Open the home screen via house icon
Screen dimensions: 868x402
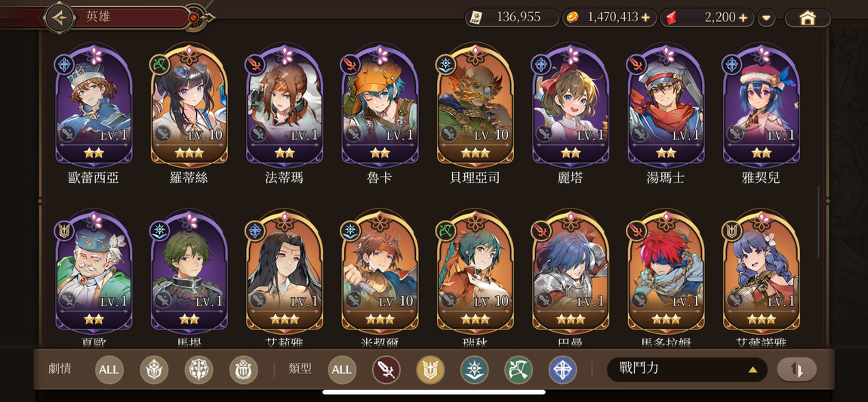(x=808, y=17)
